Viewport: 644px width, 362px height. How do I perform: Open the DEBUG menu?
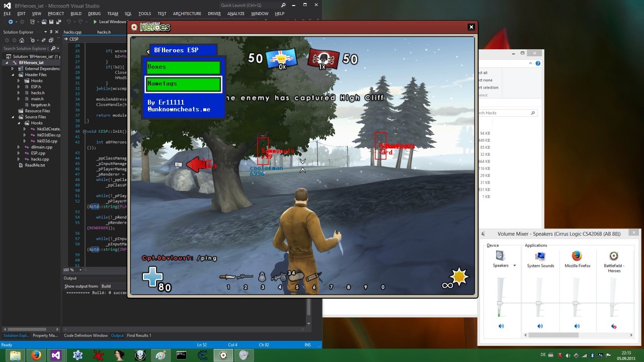[x=94, y=14]
